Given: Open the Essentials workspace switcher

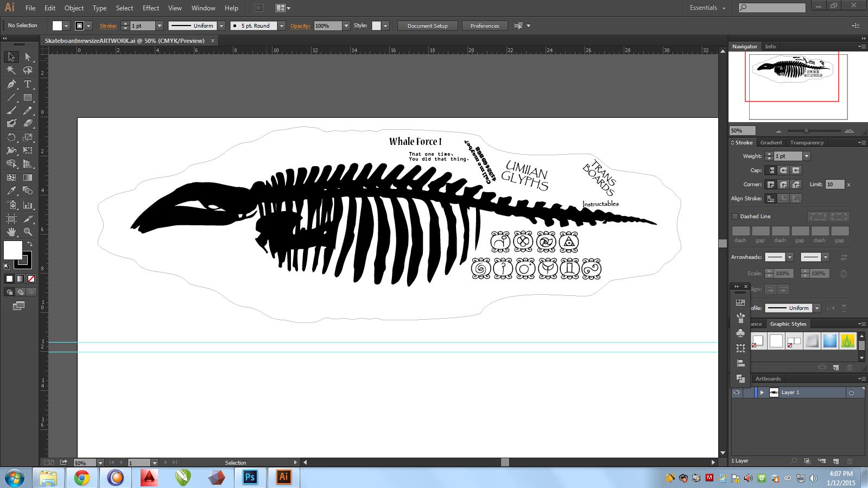Looking at the screenshot, I should [707, 8].
